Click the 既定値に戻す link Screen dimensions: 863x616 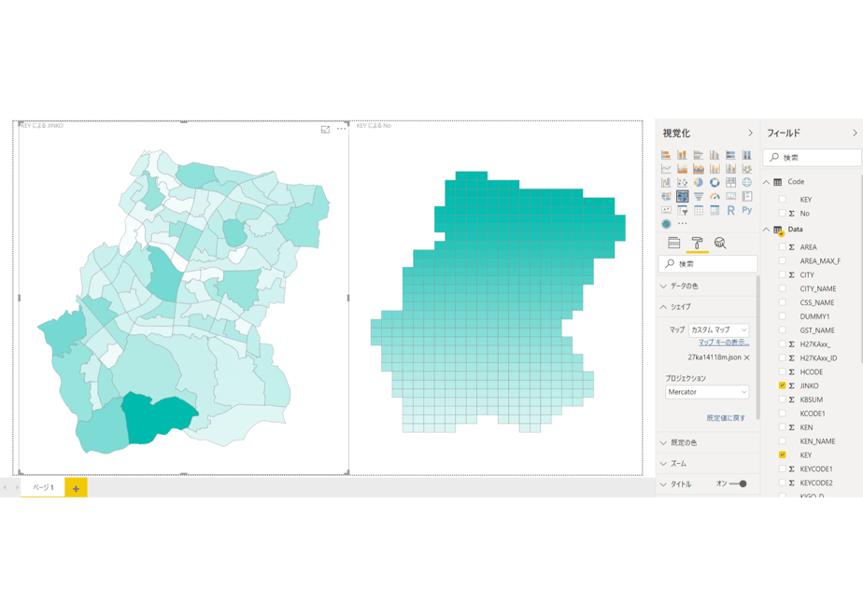(726, 418)
